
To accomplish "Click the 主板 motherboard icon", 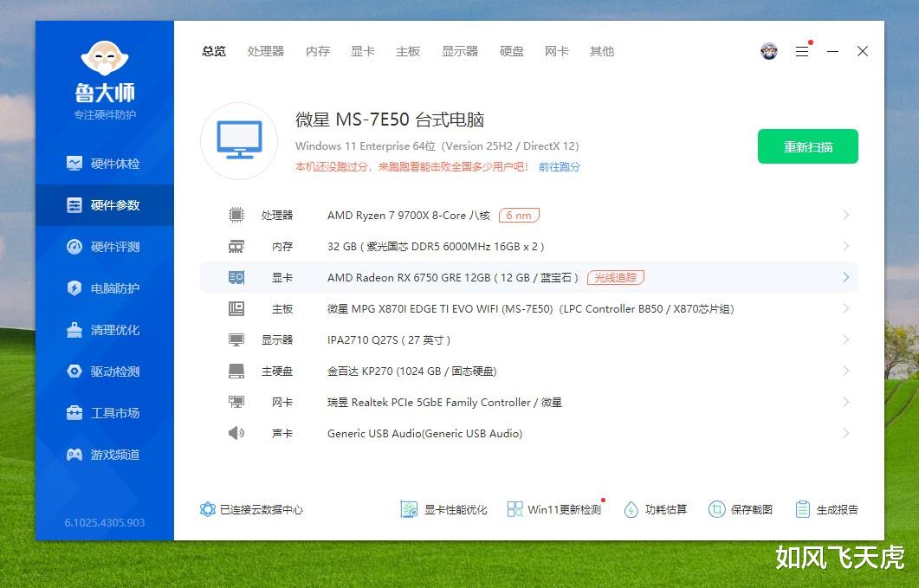I will pos(236,309).
